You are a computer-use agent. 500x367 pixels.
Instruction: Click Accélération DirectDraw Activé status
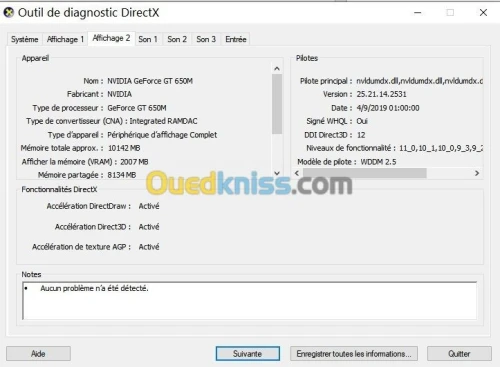149,206
